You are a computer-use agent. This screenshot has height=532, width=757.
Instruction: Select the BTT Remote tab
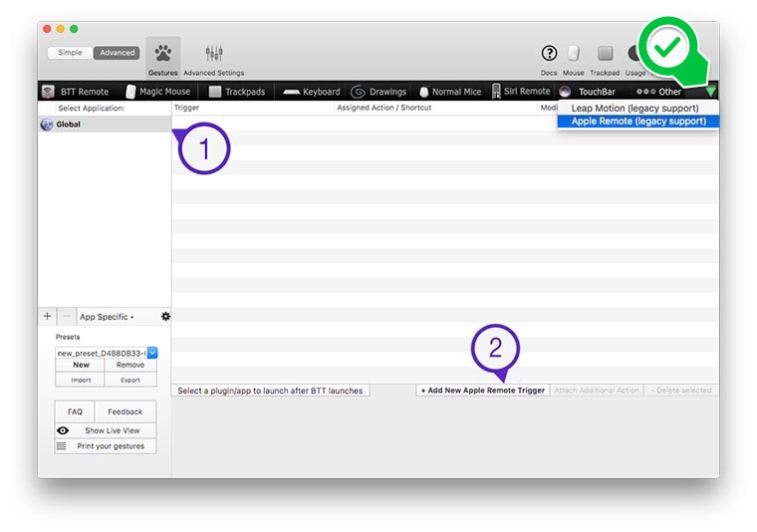point(76,92)
